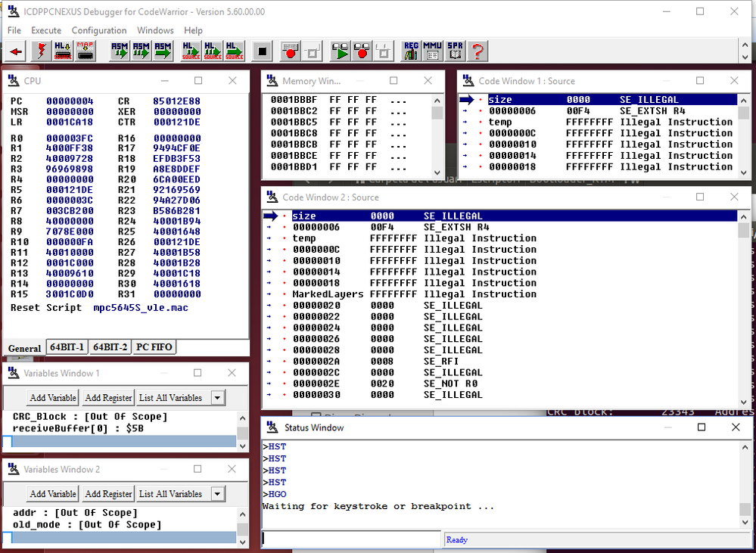756x553 pixels.
Task: Click the HL source single-step icon
Action: [191, 51]
